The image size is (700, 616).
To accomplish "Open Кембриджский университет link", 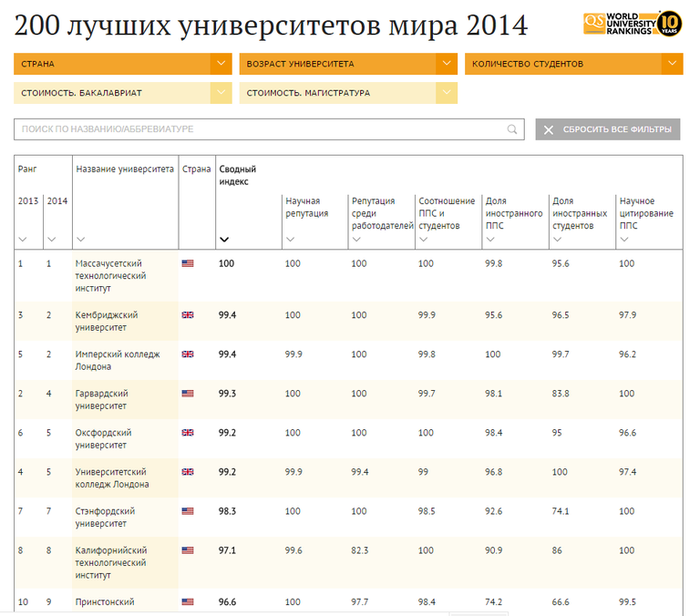I will tap(107, 322).
